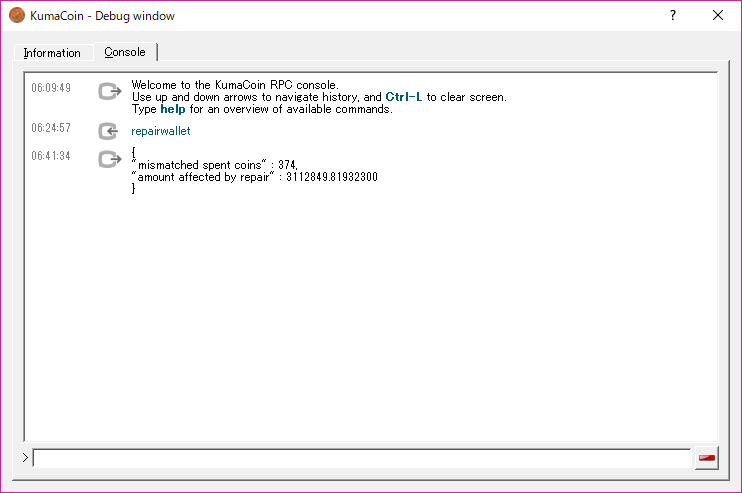Click the repairwallet command text
The width and height of the screenshot is (742, 493).
click(160, 131)
